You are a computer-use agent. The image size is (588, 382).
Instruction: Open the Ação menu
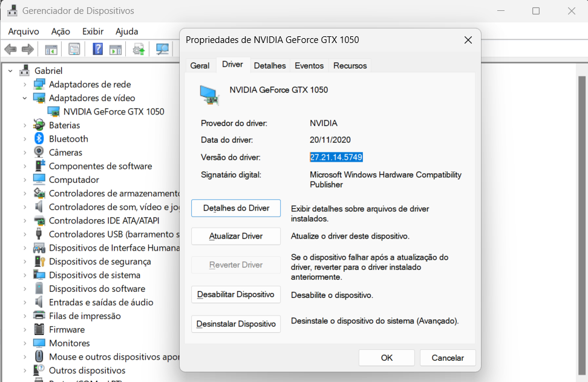point(60,31)
